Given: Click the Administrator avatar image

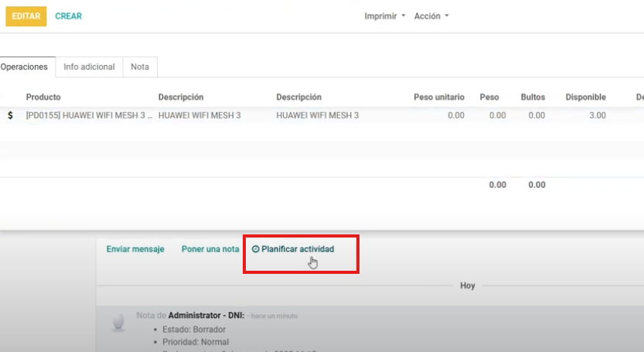Looking at the screenshot, I should click(x=118, y=322).
